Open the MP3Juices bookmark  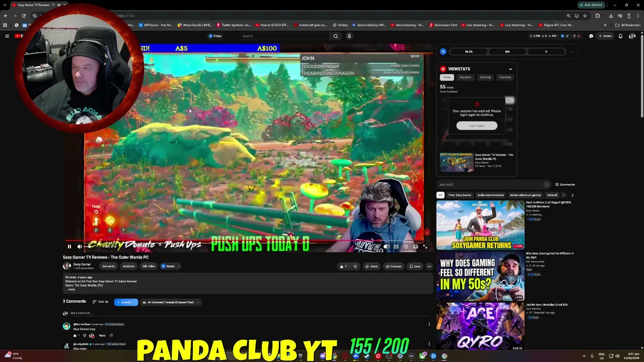click(x=155, y=25)
